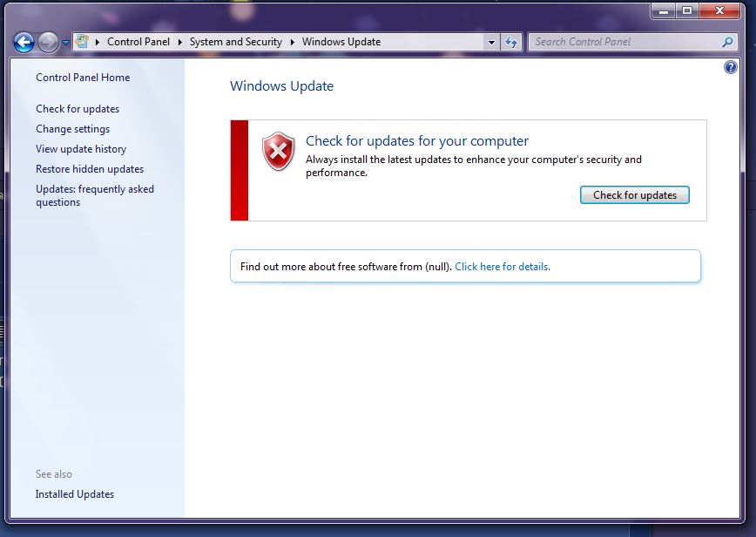Go back with the blue Back arrow

click(x=24, y=43)
